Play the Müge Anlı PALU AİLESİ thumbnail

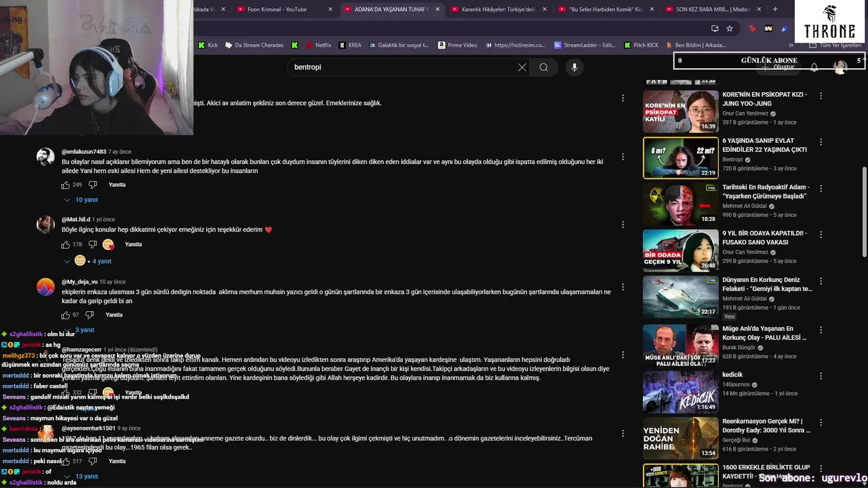(x=680, y=345)
